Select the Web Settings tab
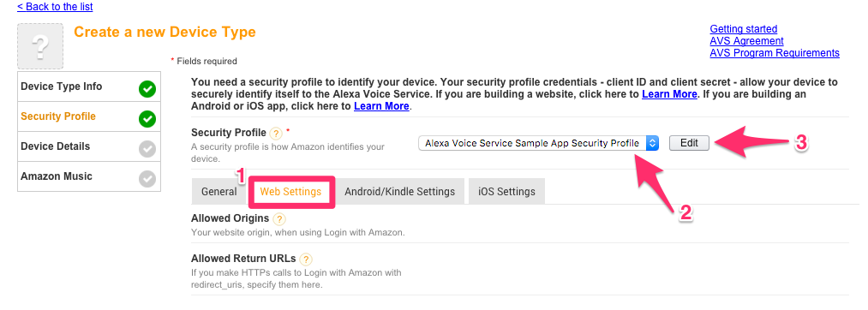Viewport: 868px width, 310px height. click(290, 192)
